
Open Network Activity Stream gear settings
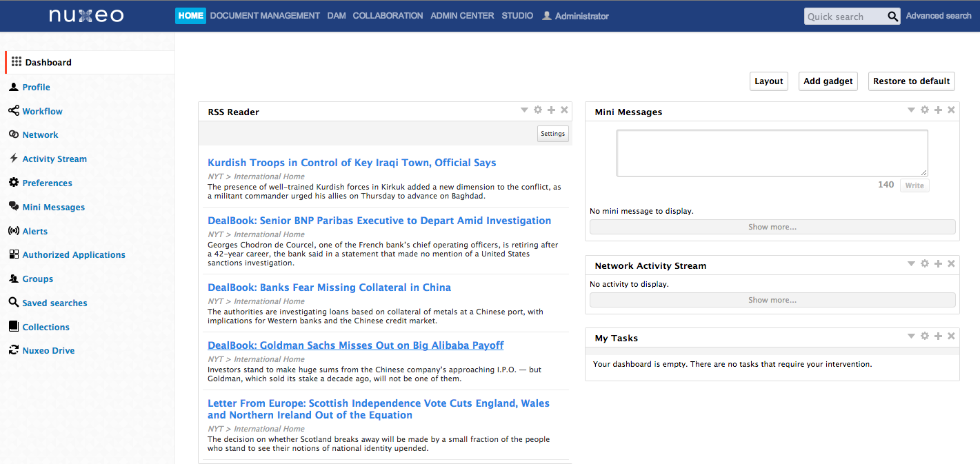(x=925, y=264)
